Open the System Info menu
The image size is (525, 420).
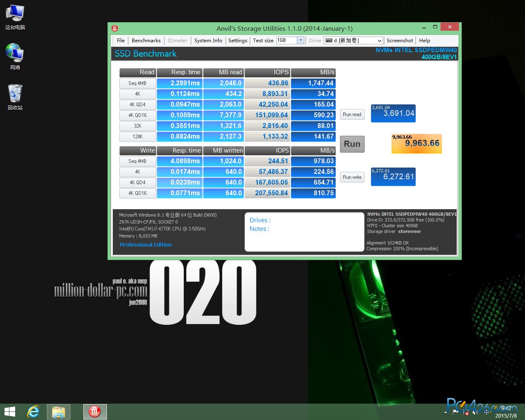[208, 41]
